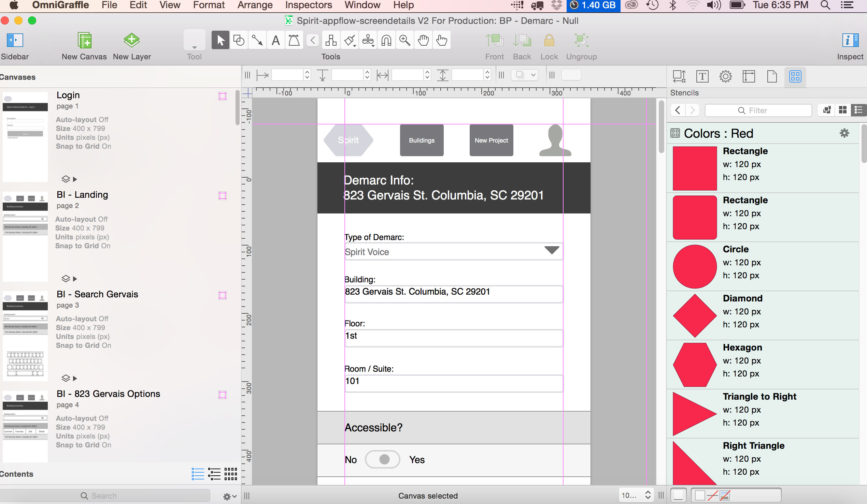Open the Inspectors menu
Screen dimensions: 867x504
click(309, 5)
